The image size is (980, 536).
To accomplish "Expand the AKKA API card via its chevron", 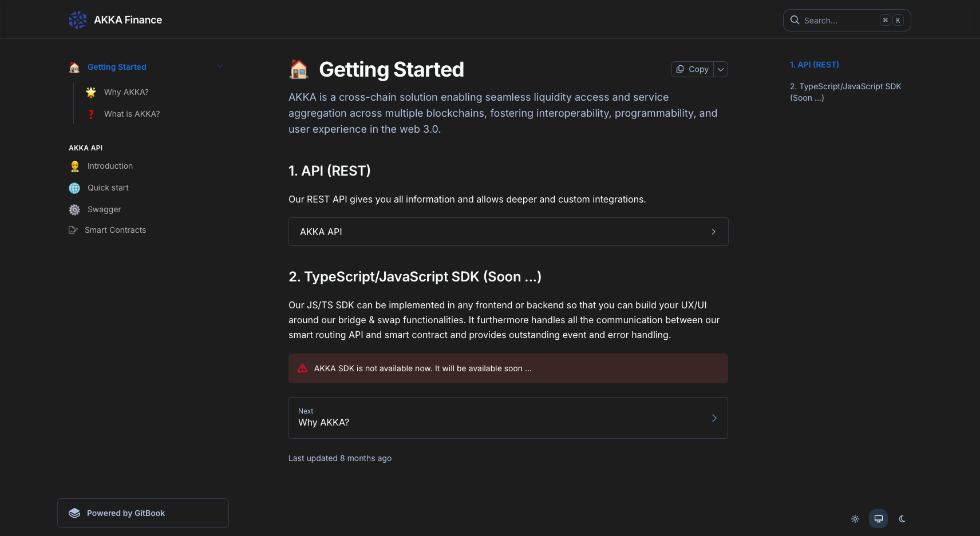I will 713,232.
